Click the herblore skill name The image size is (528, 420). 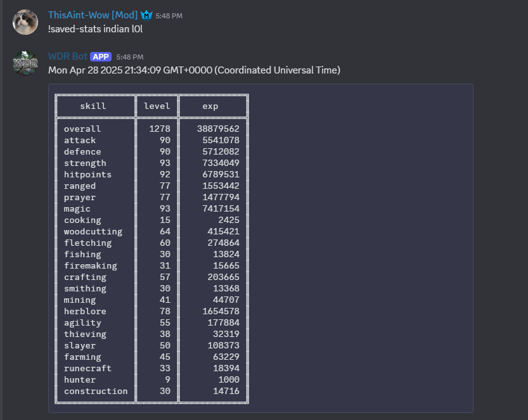tap(85, 311)
